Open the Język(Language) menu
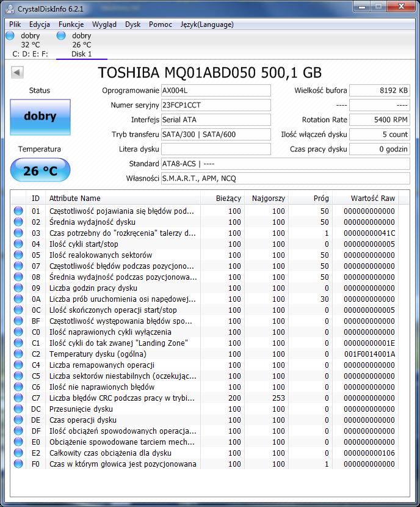Image resolution: width=420 pixels, height=507 pixels. (x=207, y=24)
